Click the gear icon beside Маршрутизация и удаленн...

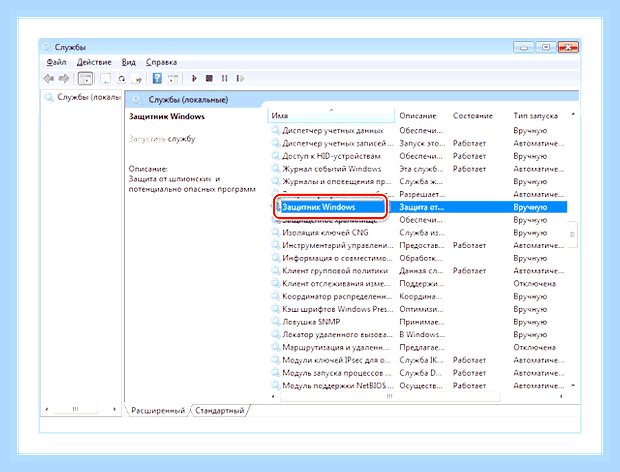pyautogui.click(x=275, y=347)
